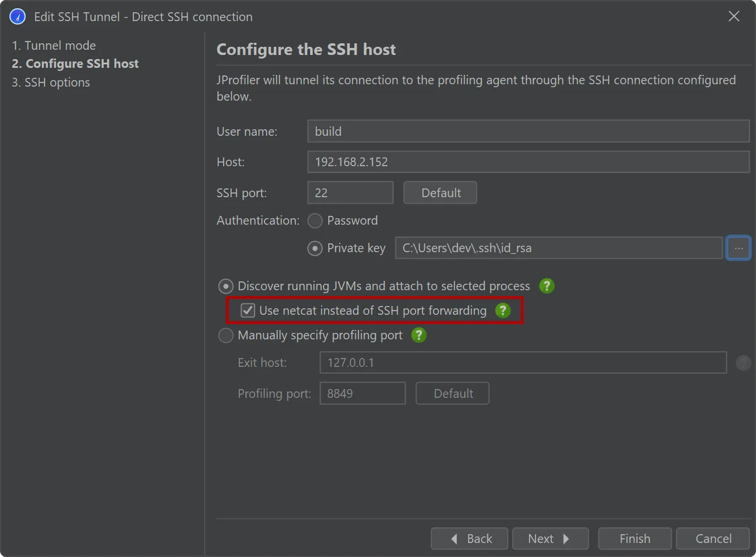Choose Discover running JVMs and attach option
Screen dimensions: 756x557
(x=374, y=286)
